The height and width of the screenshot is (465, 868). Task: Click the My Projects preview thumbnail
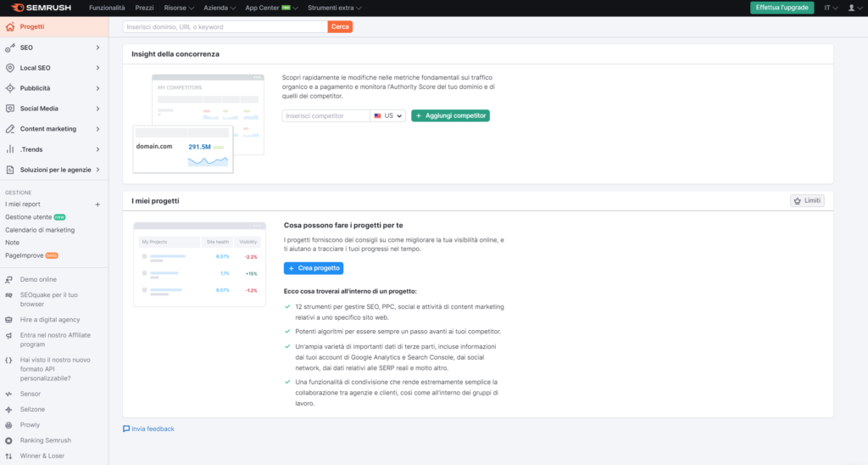[x=199, y=265]
